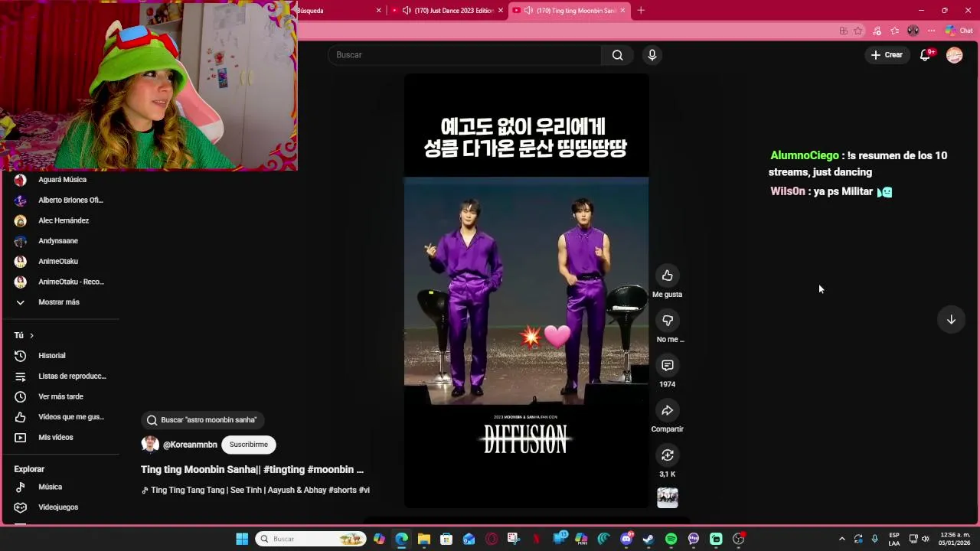This screenshot has height=551, width=980.
Task: Open Historial in sidebar
Action: pyautogui.click(x=52, y=356)
